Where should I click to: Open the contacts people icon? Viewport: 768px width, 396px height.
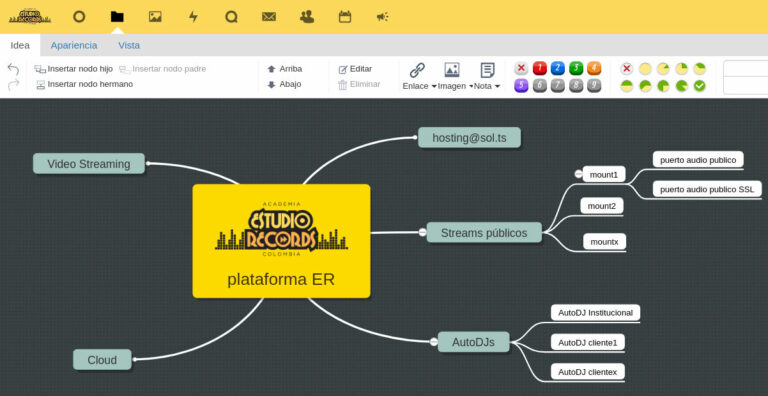pyautogui.click(x=307, y=17)
